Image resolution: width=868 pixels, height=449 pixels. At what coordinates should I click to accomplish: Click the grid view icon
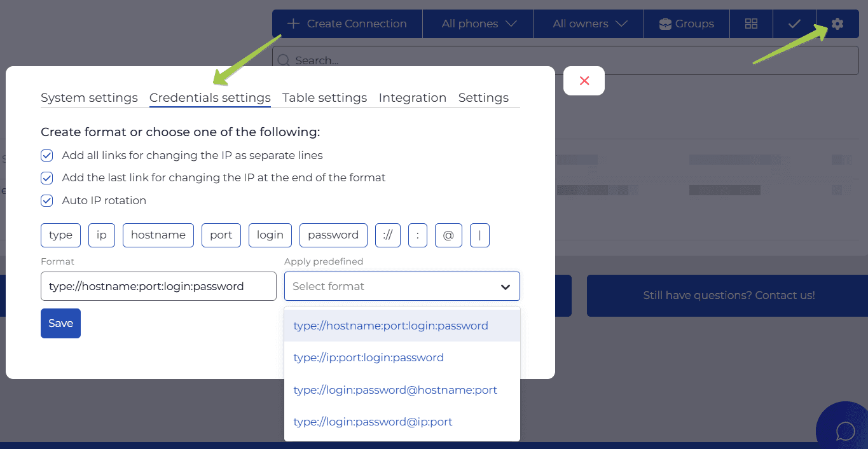click(x=751, y=24)
